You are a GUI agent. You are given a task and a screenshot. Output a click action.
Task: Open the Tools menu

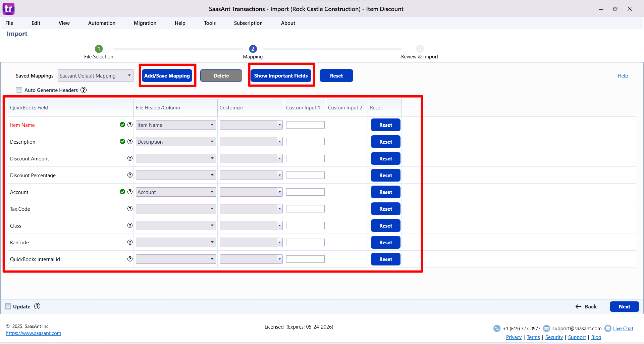(x=210, y=23)
